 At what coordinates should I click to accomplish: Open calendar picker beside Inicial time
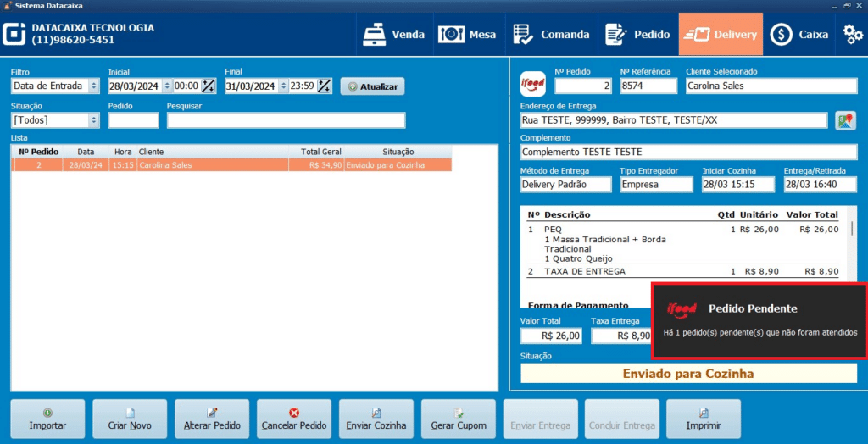point(209,86)
